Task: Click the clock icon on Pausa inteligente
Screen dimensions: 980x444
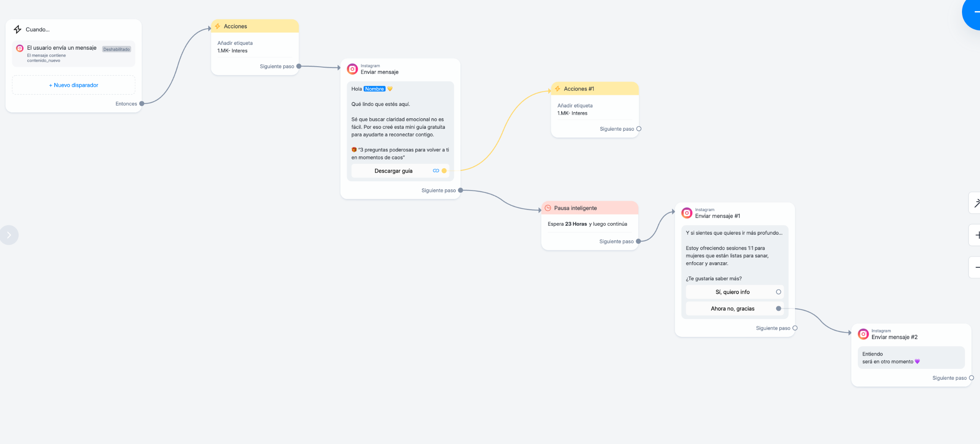Action: tap(548, 208)
